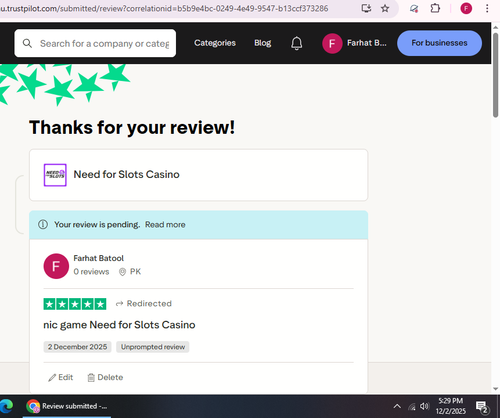Viewport: 500px width, 418px height.
Task: Click the Unprompted review tag
Action: point(153,347)
